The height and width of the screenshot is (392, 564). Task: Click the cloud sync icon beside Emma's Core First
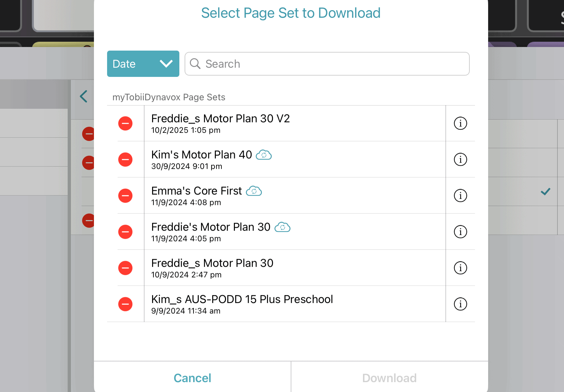[x=254, y=191]
